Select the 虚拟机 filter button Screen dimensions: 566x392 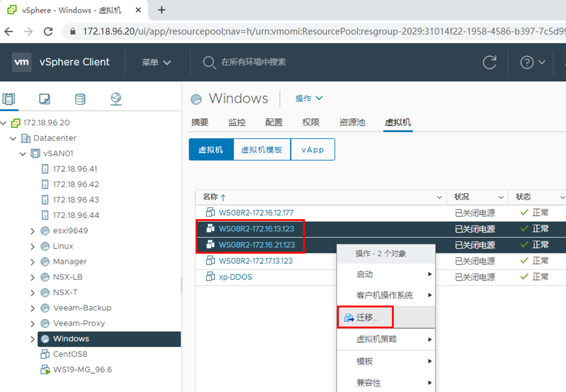click(x=211, y=150)
